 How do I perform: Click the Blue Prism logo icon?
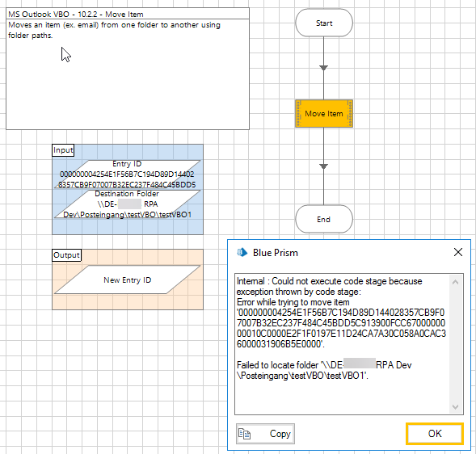242,253
